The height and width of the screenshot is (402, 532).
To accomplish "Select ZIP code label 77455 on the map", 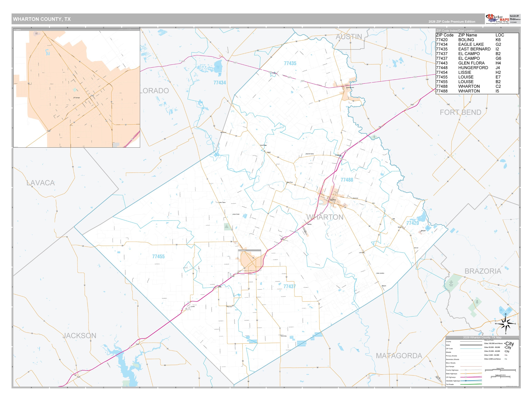I will tap(158, 257).
